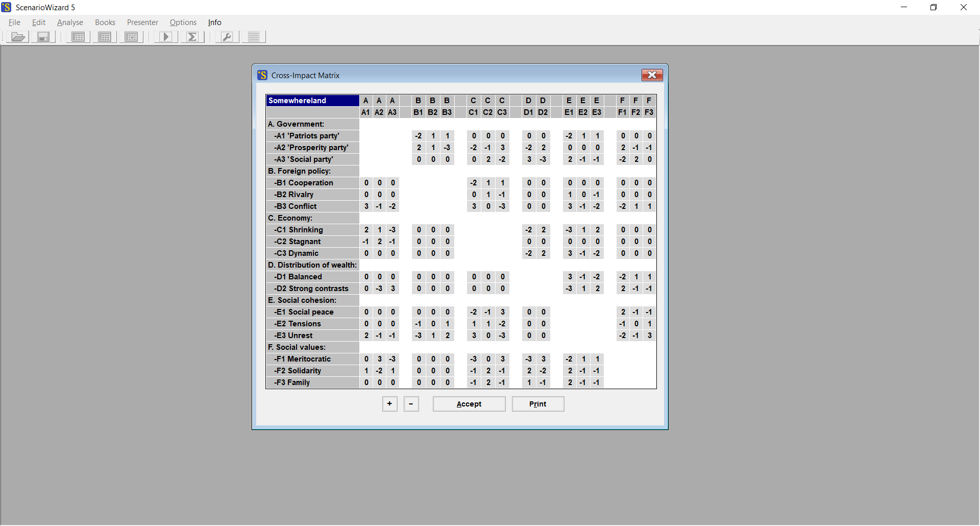980x526 pixels.
Task: Edit cell at row F1 Meritocratic, column A2
Action: click(x=379, y=359)
